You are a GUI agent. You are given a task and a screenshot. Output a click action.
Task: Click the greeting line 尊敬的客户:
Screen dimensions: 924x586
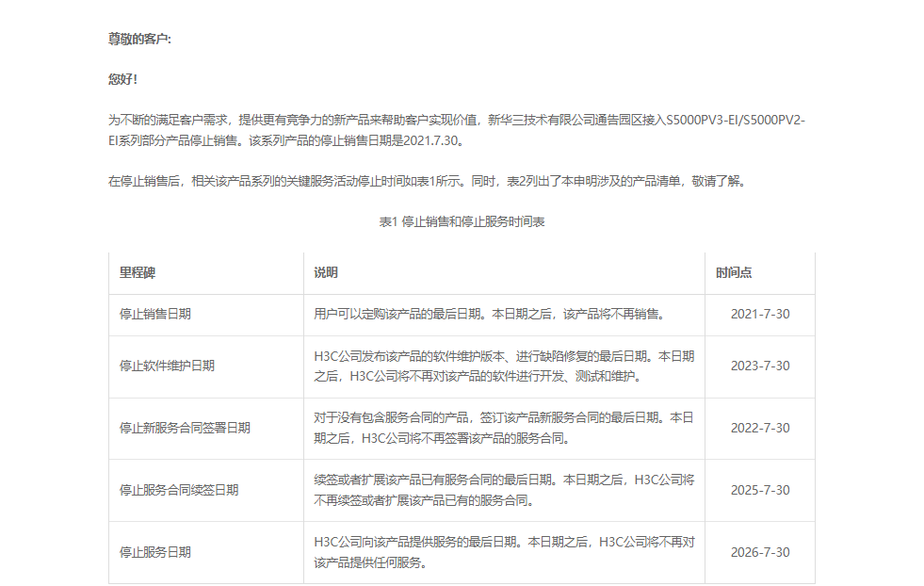tap(139, 39)
